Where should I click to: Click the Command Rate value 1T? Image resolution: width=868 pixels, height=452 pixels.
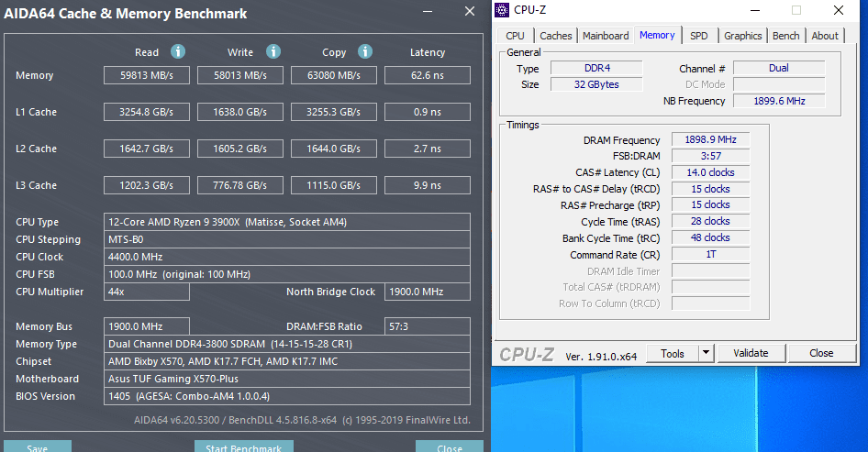click(711, 255)
